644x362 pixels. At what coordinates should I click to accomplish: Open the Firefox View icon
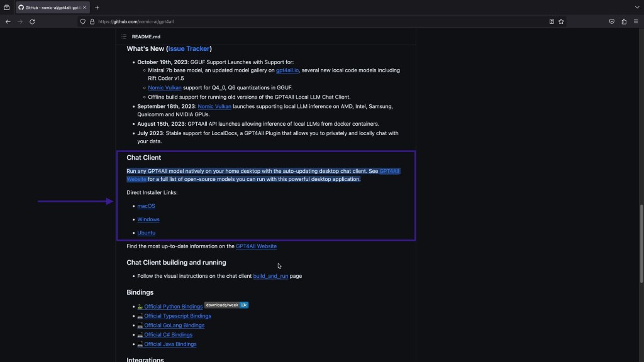(7, 8)
